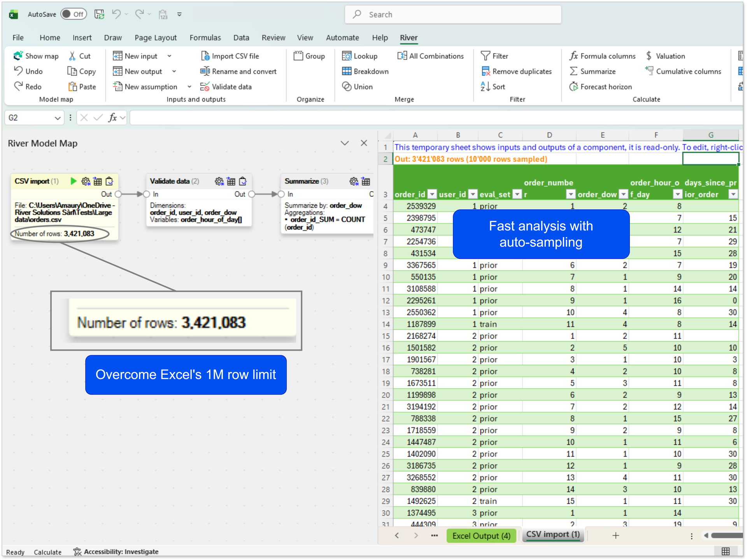Click the Lookup merge icon
Viewport: 747px width, 560px height.
pos(346,56)
